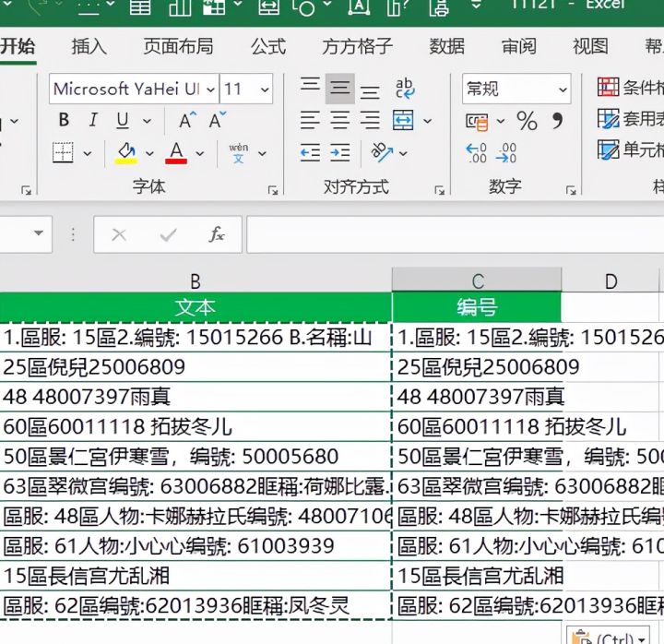Toggle italic formatting
Viewport: 664px width, 644px height.
[93, 120]
